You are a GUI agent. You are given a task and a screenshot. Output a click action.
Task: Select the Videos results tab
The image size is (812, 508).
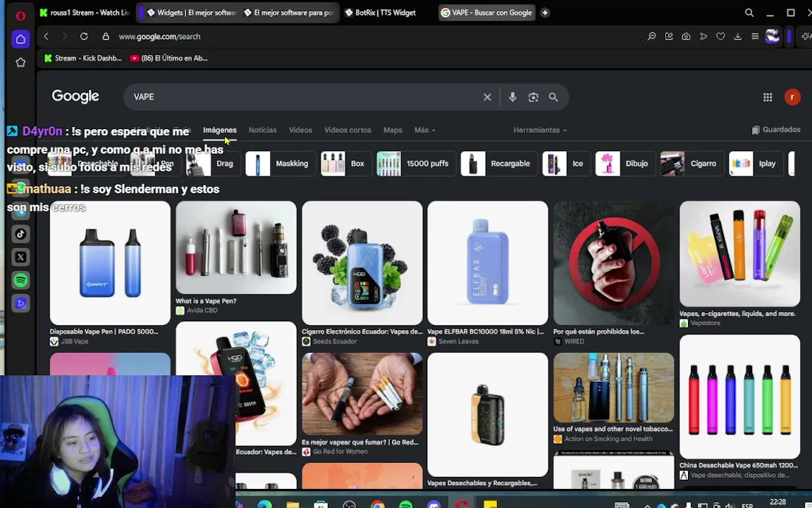(300, 130)
